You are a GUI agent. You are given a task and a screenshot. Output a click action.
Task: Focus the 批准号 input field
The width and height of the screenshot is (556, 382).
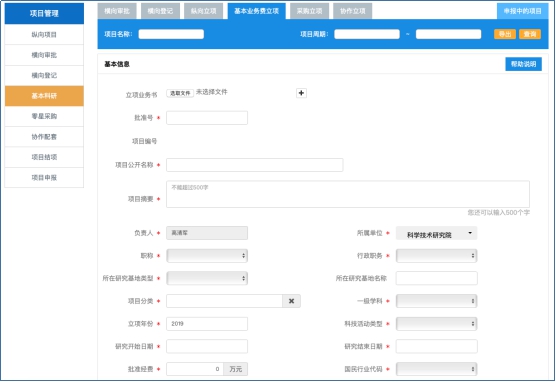click(x=207, y=118)
